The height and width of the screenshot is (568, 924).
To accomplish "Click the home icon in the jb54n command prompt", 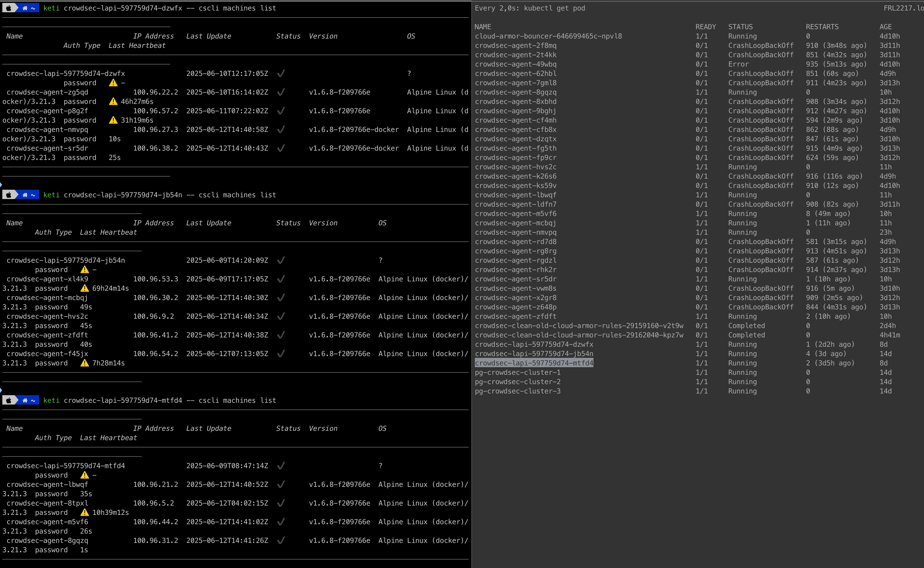I will tap(25, 195).
